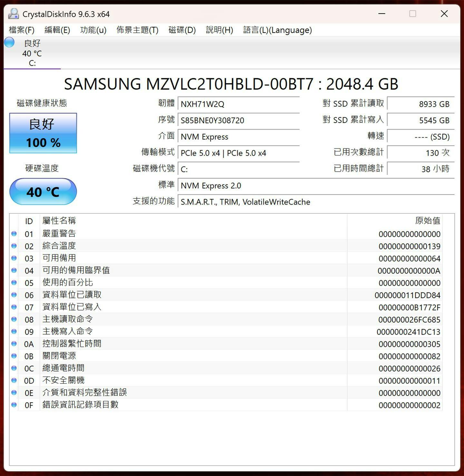Click the serial number field S85BNE0Y308720
464x476 pixels.
click(239, 120)
